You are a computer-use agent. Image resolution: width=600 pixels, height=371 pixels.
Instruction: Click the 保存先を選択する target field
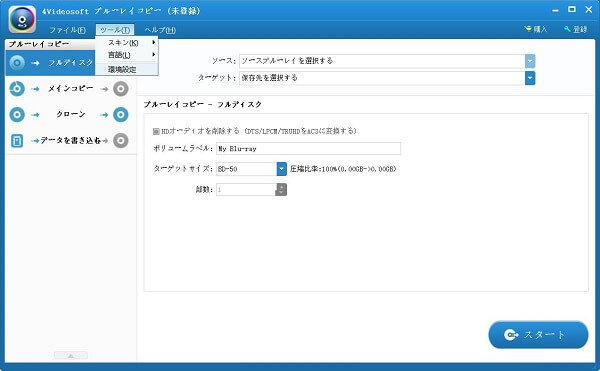[x=382, y=78]
